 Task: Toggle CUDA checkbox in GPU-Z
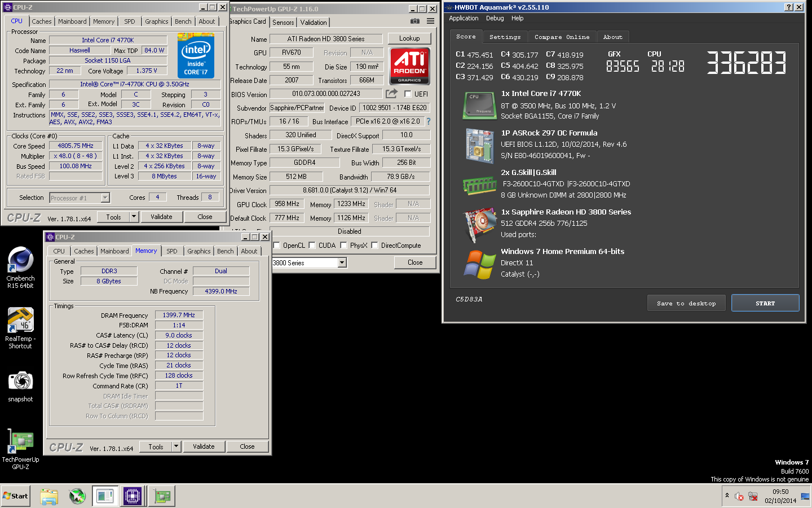click(312, 246)
